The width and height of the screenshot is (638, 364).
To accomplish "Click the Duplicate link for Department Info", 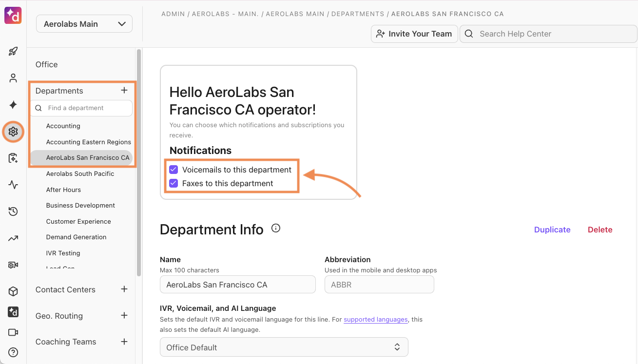I will (552, 230).
